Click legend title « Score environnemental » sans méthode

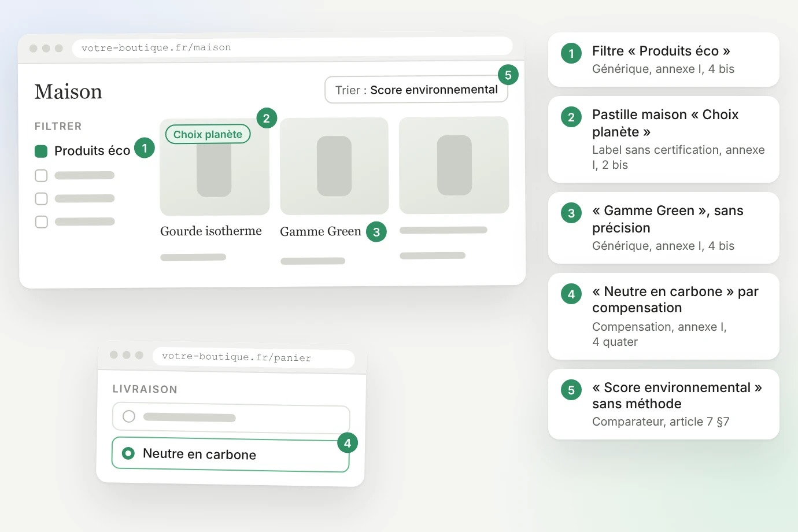pyautogui.click(x=677, y=396)
